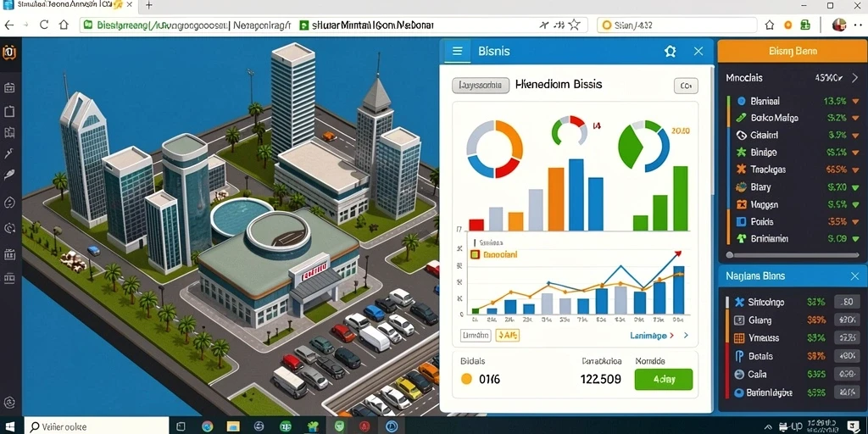Click the address bar bookmark star
Image resolution: width=868 pixels, height=434 pixels.
pyautogui.click(x=575, y=25)
